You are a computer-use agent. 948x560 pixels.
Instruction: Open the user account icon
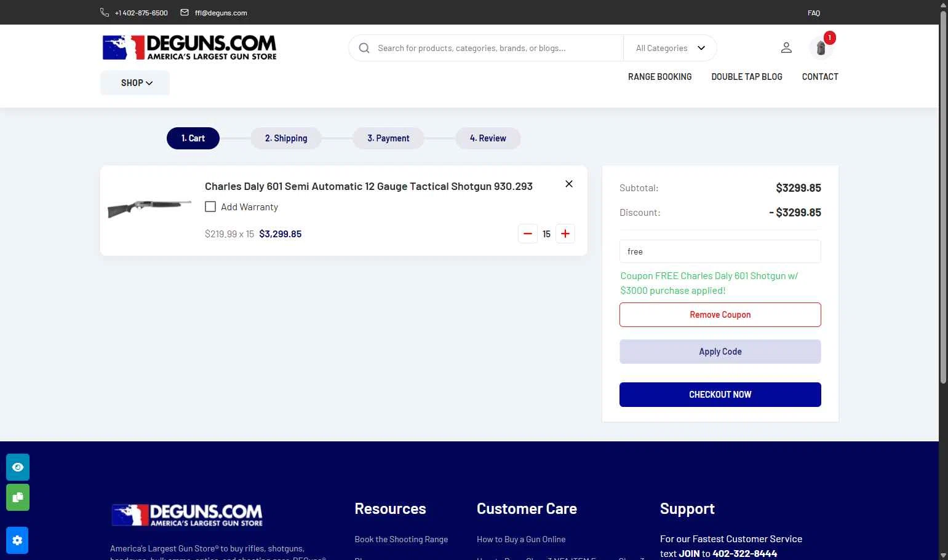[x=786, y=47]
